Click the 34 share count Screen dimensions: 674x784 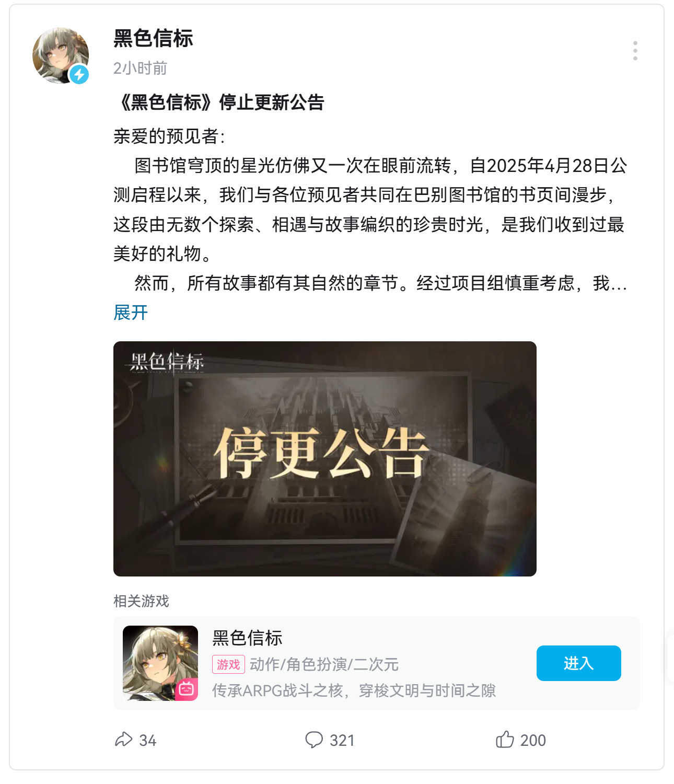click(148, 740)
